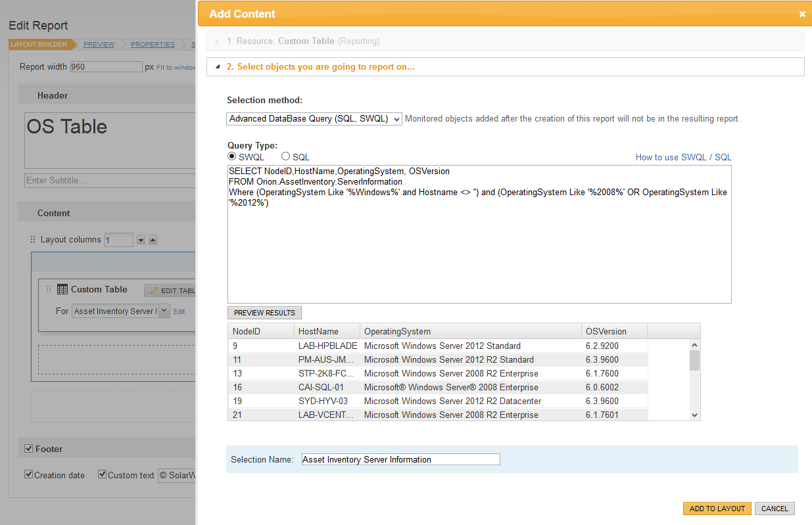Sort by the OSVersion column header
This screenshot has width=812, height=525.
[x=614, y=331]
